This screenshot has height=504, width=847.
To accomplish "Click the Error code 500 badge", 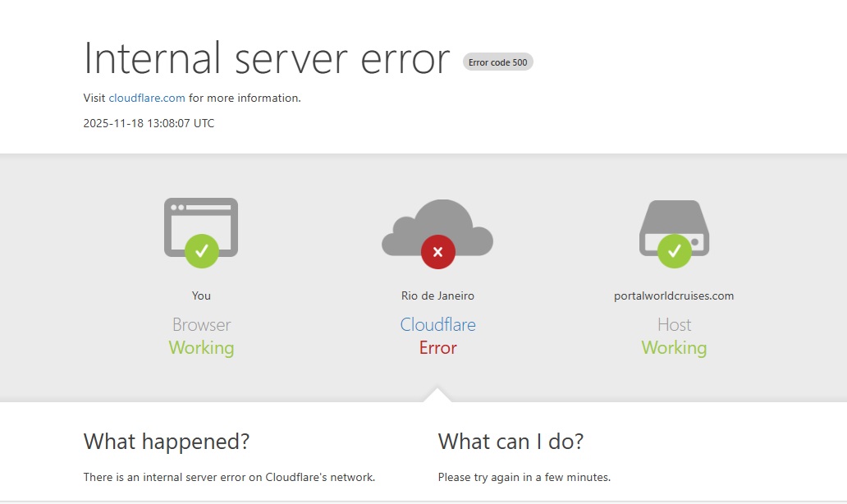I will point(497,62).
